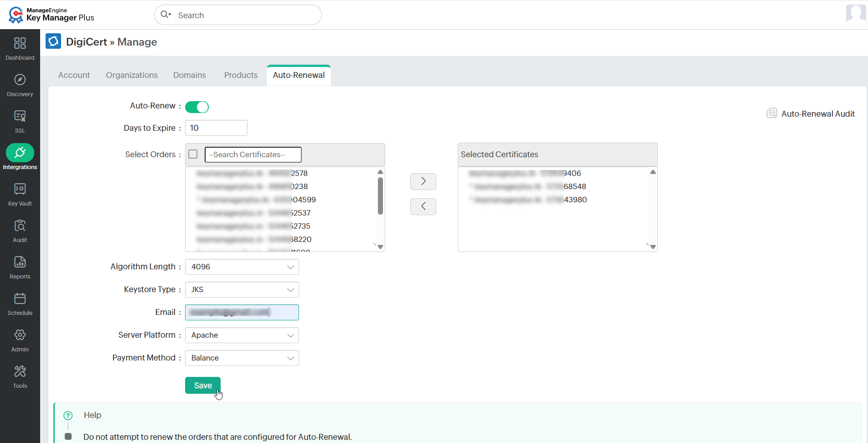868x443 pixels.
Task: Open the Admin gear icon
Action: (20, 335)
